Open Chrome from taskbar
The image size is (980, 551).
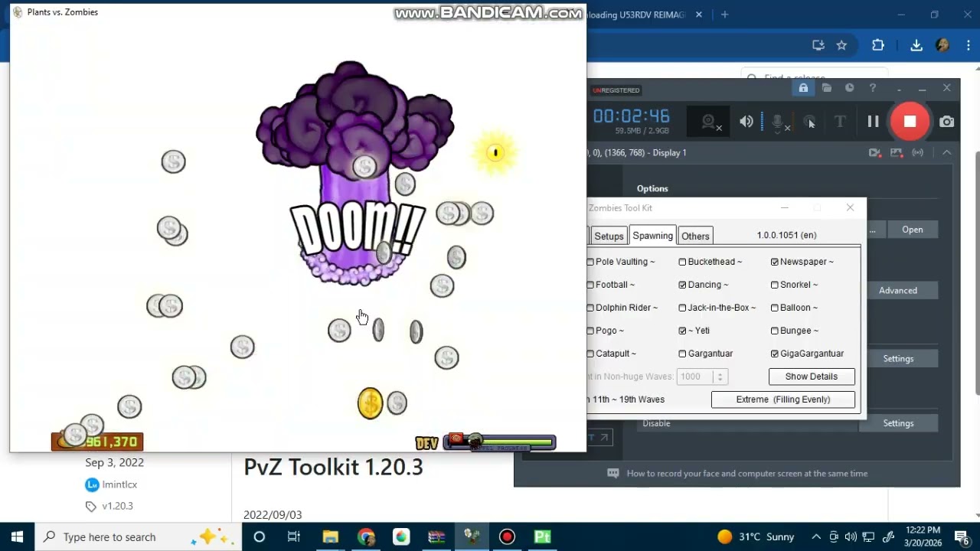(366, 536)
